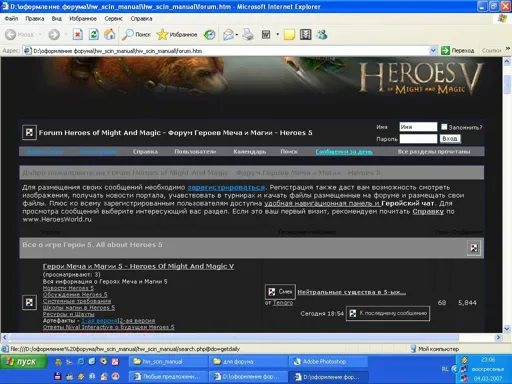Click the forum status icon of Герои Меча и Магии 5
The height and width of the screenshot is (384, 512).
(29, 303)
